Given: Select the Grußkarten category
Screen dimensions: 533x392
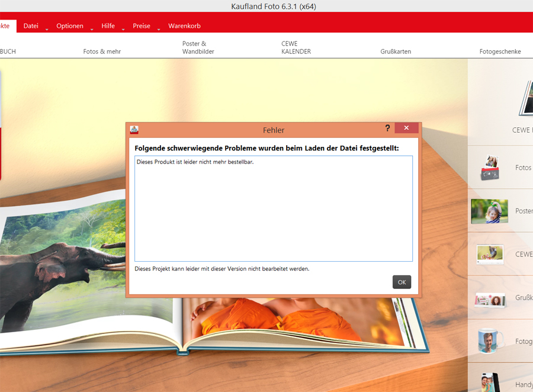Looking at the screenshot, I should pyautogui.click(x=396, y=52).
